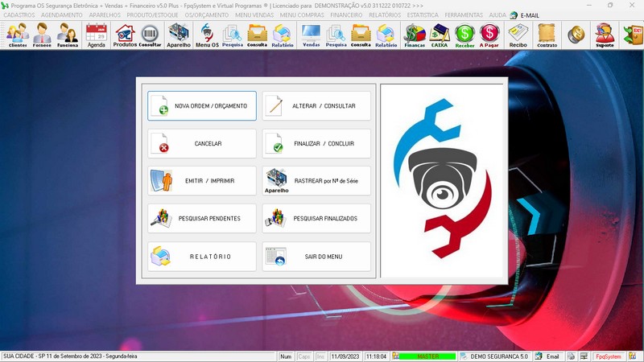
Task: Open the CAIXA cash register icon
Action: 440,35
